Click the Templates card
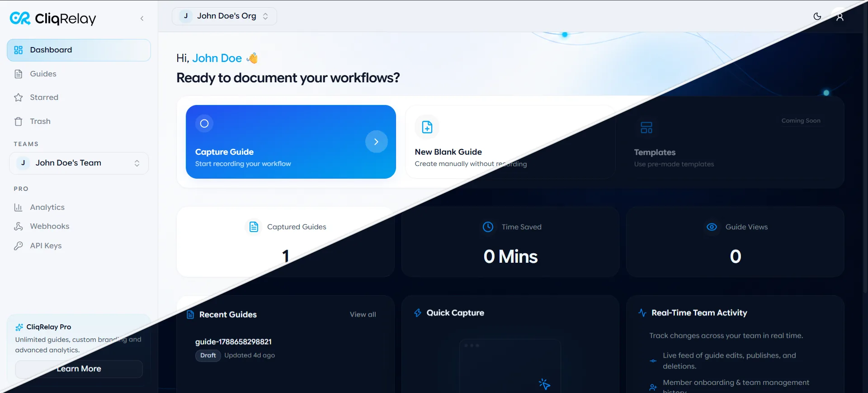The height and width of the screenshot is (393, 868). tap(730, 142)
